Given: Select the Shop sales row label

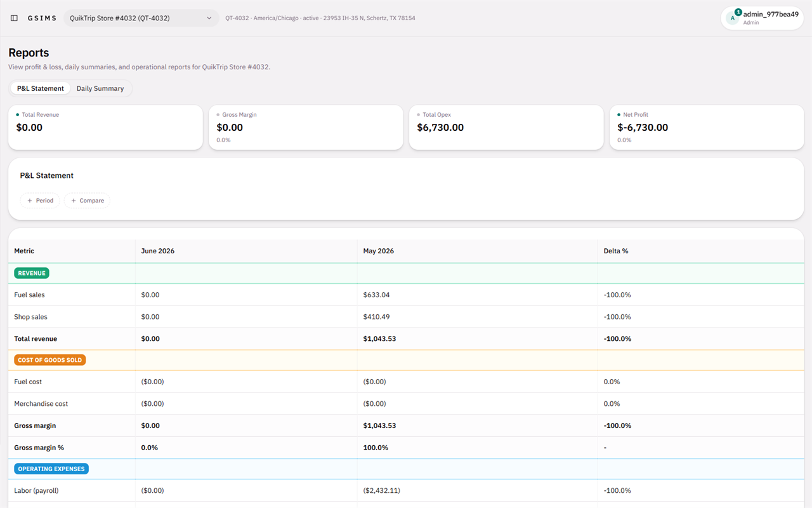Looking at the screenshot, I should pyautogui.click(x=30, y=317).
